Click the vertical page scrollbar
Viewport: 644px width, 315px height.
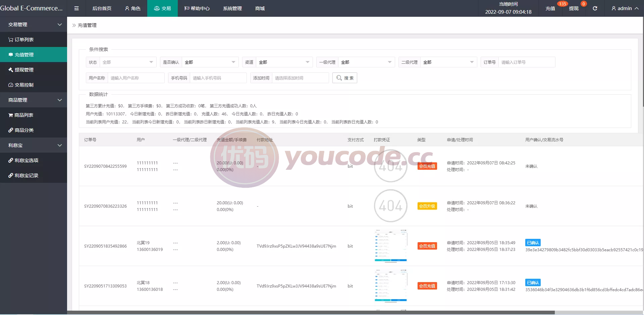tap(643, 62)
